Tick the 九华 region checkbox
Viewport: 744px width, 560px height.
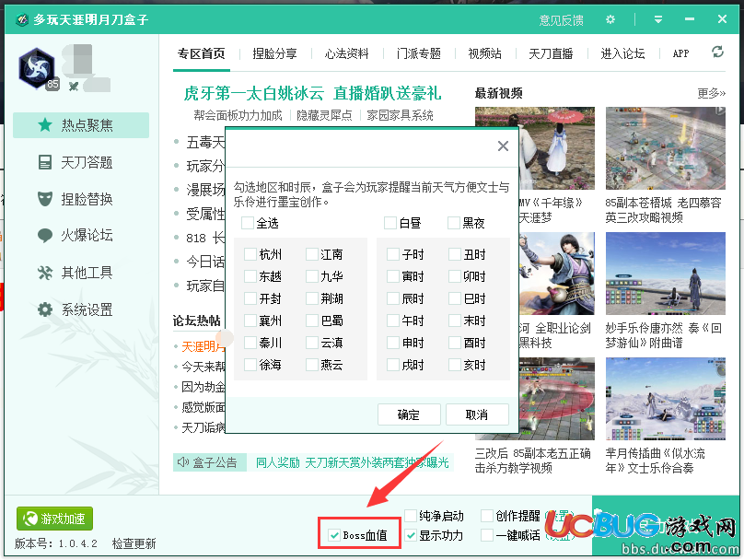click(312, 276)
